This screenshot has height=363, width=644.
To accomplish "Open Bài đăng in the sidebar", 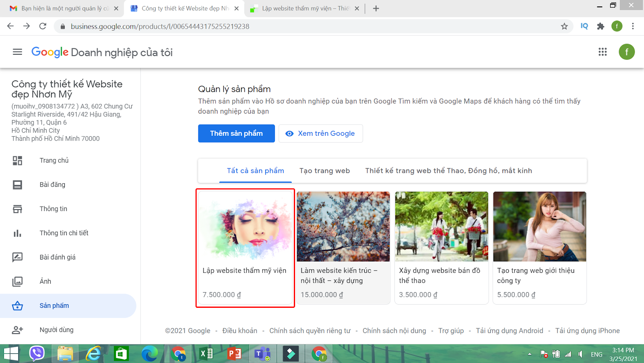I will (52, 185).
